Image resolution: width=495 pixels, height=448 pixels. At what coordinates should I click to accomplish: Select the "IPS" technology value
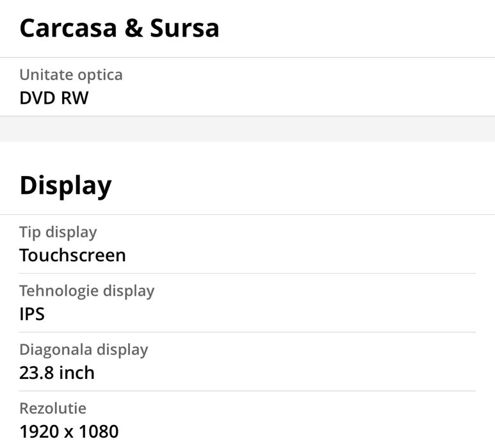click(32, 314)
